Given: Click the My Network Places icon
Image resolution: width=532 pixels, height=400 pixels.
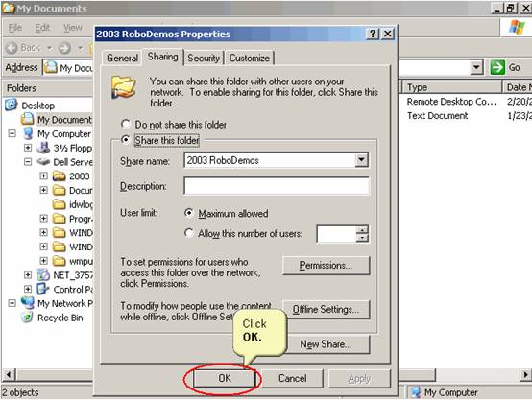Looking at the screenshot, I should pyautogui.click(x=28, y=303).
